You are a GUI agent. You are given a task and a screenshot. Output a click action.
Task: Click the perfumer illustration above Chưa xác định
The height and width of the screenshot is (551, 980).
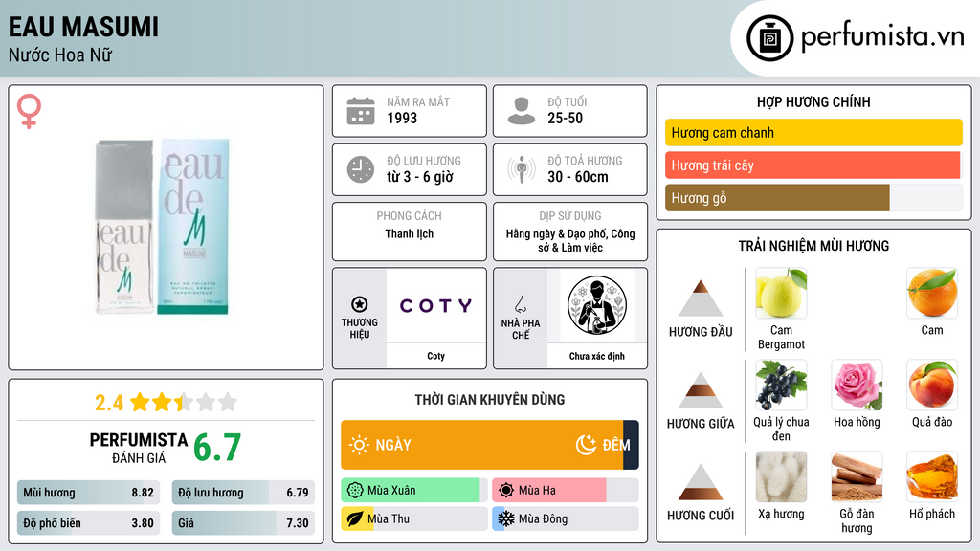point(597,305)
